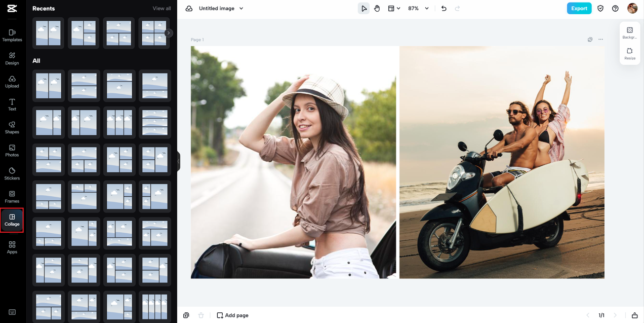Open the Frames panel

(x=12, y=197)
